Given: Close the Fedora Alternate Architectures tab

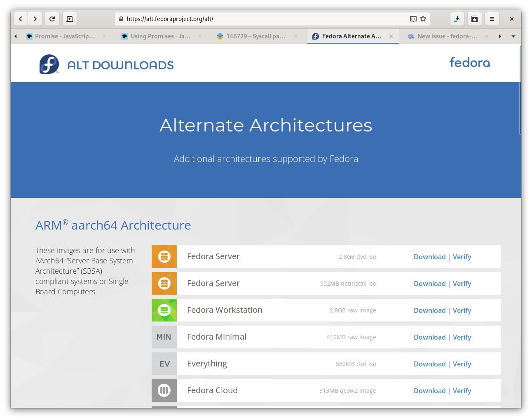Looking at the screenshot, I should pos(391,36).
